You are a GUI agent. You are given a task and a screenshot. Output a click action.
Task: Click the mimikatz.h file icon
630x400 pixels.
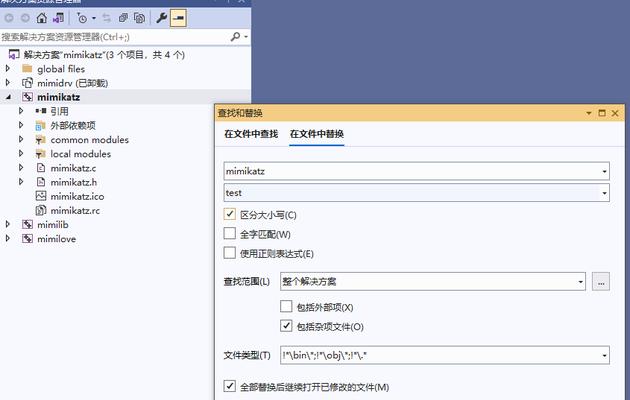tap(41, 182)
